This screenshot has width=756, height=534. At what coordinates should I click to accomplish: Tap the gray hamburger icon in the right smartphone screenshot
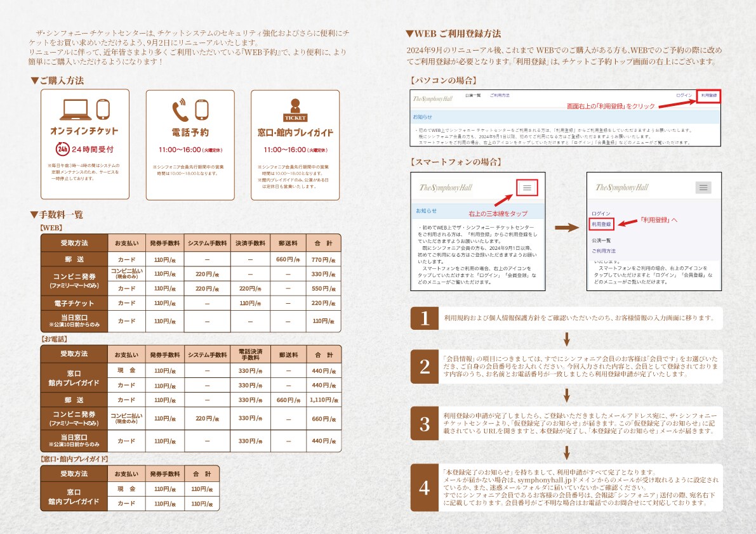pyautogui.click(x=703, y=188)
